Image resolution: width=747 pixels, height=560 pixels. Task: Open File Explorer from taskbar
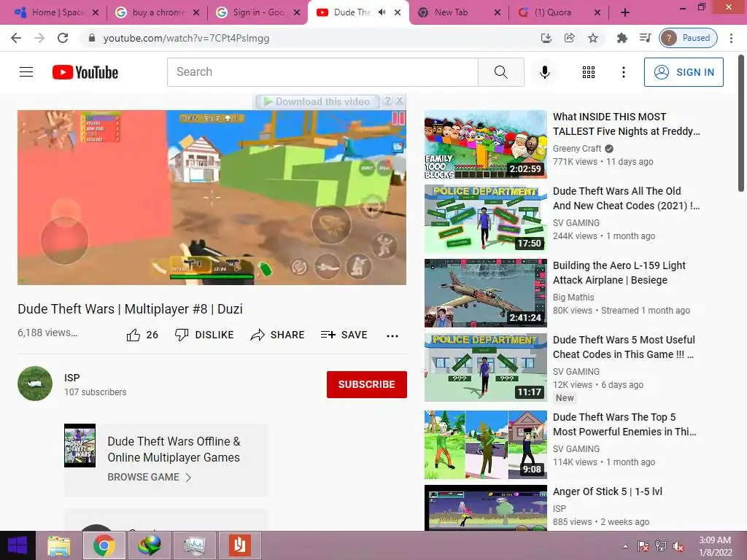click(x=59, y=545)
